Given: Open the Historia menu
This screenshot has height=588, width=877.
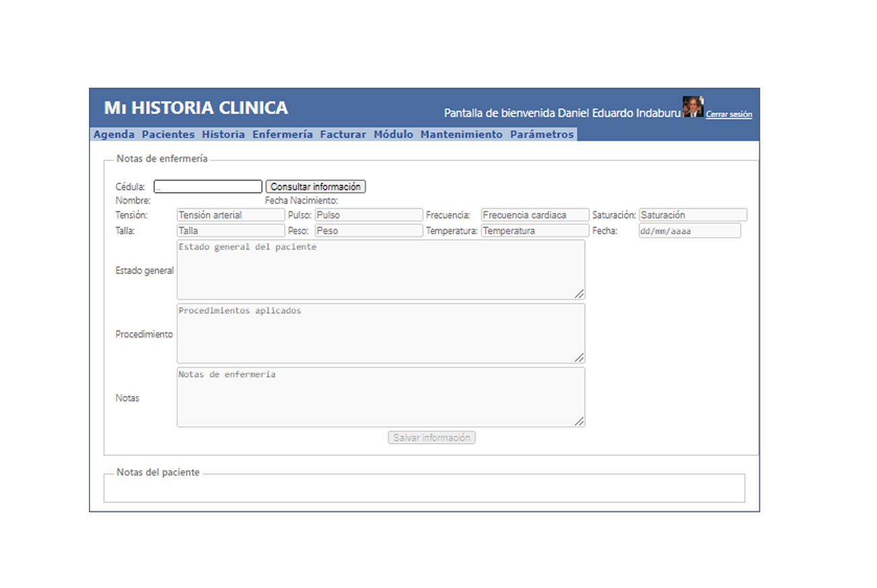Looking at the screenshot, I should point(224,134).
